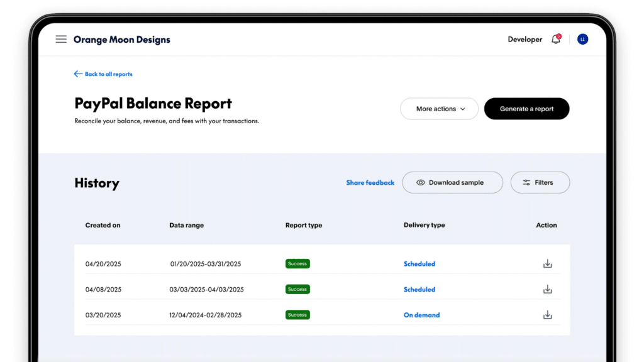644x362 pixels.
Task: Click the Created on column header
Action: [103, 225]
